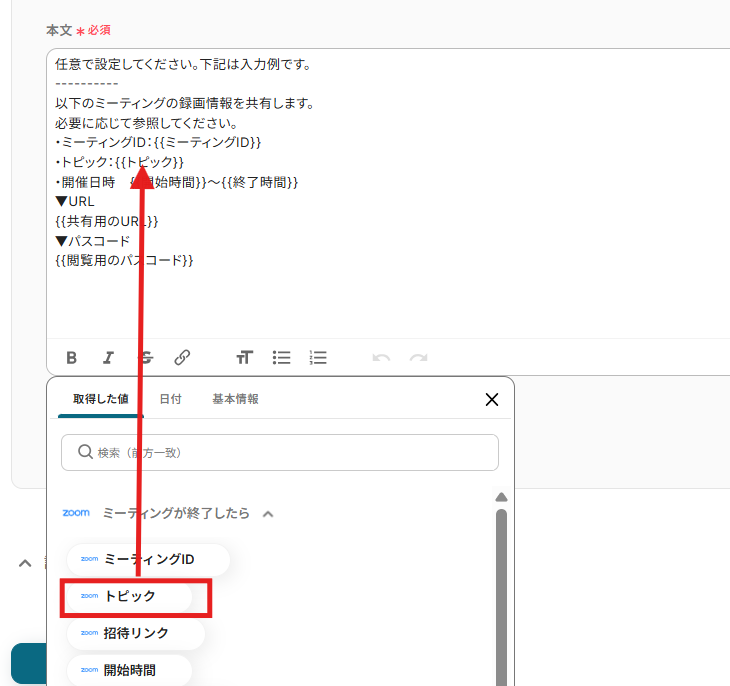Insert a numbered list
This screenshot has height=686, width=730.
(x=318, y=357)
